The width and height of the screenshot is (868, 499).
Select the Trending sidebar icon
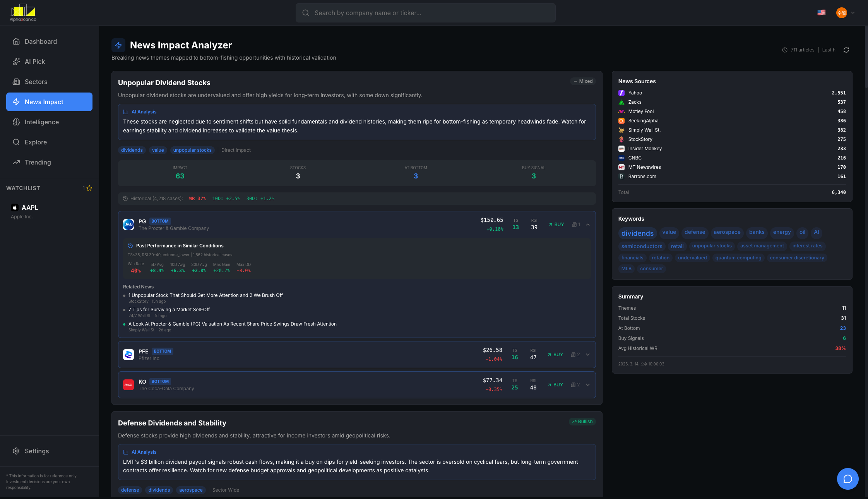(x=17, y=162)
